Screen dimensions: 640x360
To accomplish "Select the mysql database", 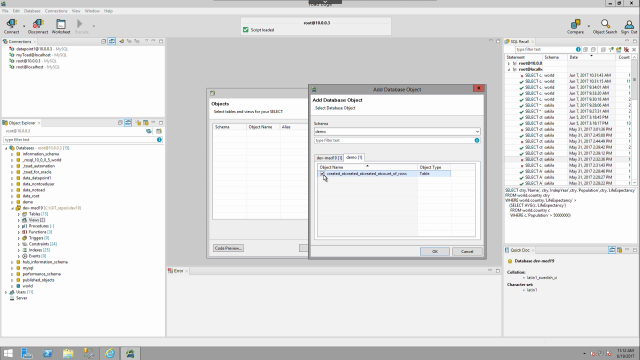I will click(x=24, y=268).
